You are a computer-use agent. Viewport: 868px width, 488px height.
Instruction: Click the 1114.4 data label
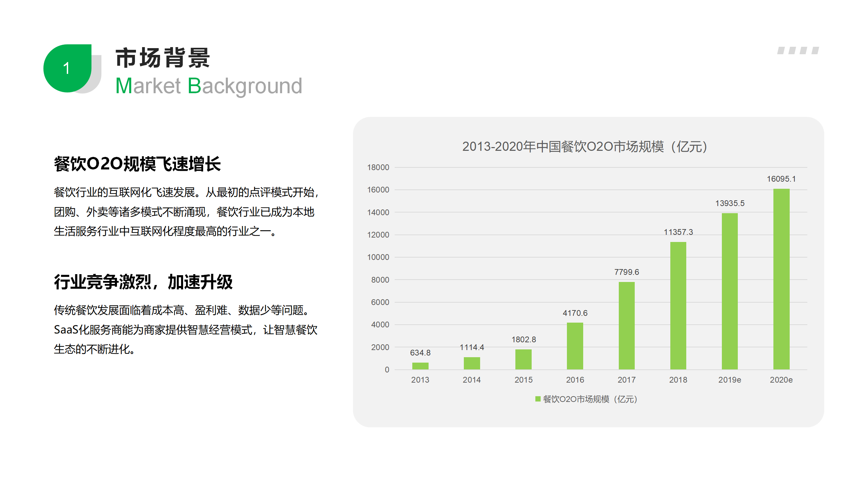coord(472,347)
